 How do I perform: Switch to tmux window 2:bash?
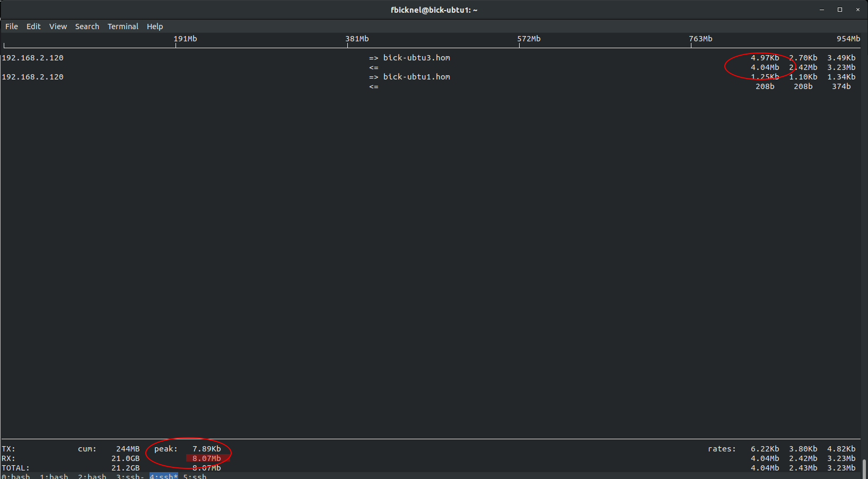92,476
